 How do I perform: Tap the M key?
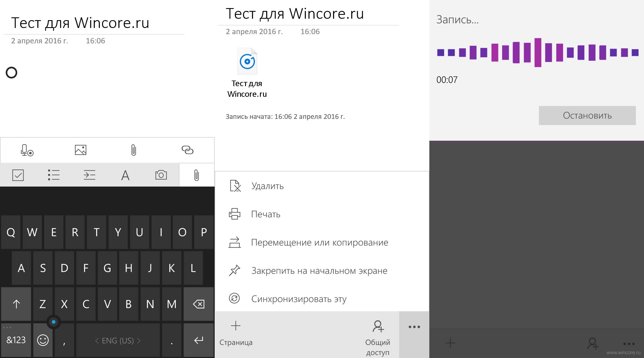(172, 304)
